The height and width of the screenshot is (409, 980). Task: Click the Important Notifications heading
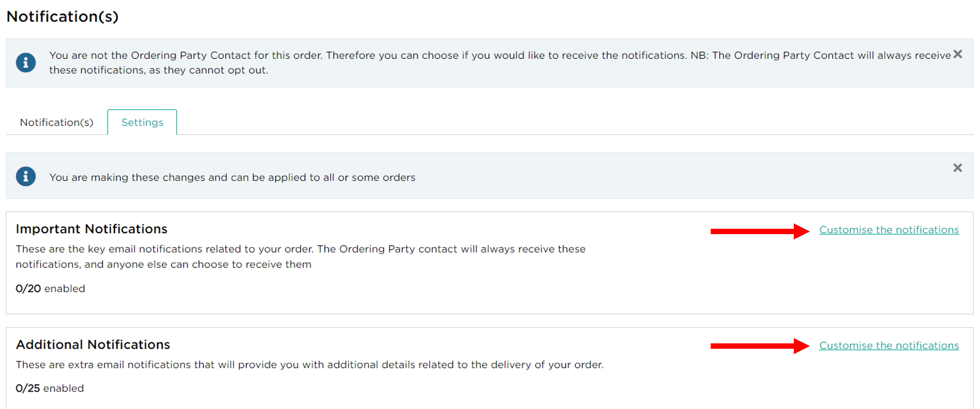click(92, 229)
